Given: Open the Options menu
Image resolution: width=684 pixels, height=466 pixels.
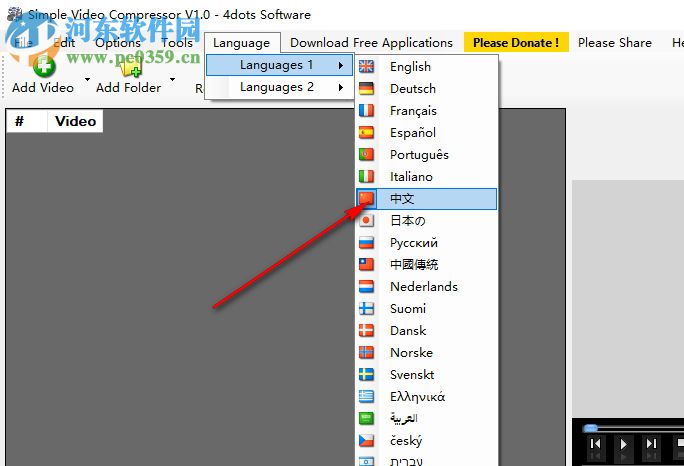Looking at the screenshot, I should pyautogui.click(x=118, y=43).
